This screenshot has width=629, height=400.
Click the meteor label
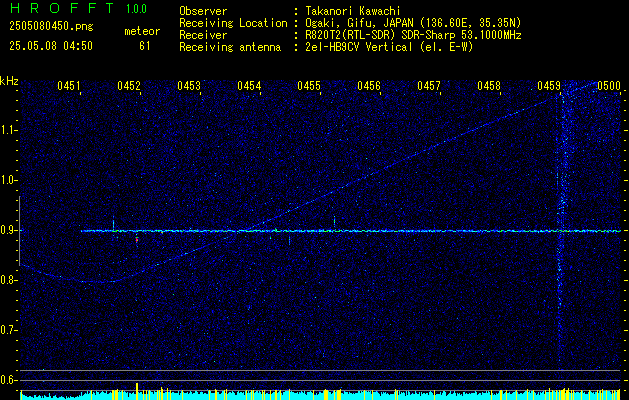click(x=142, y=31)
